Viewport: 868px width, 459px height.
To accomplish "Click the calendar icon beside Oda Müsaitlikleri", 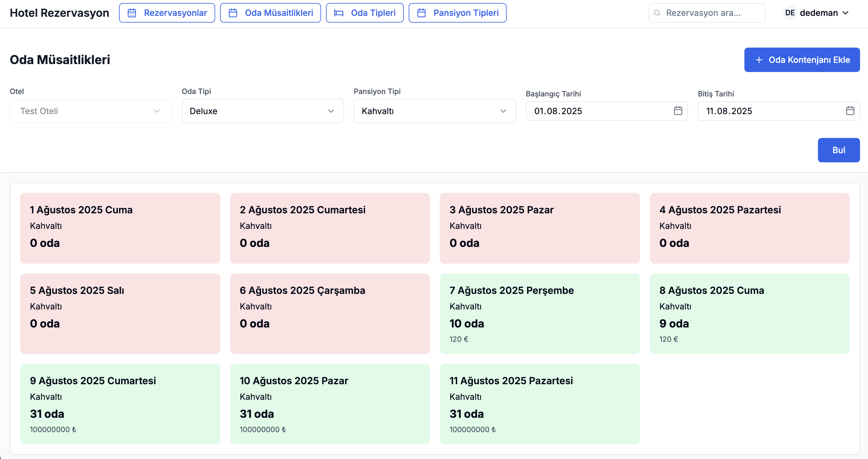I will (x=233, y=13).
